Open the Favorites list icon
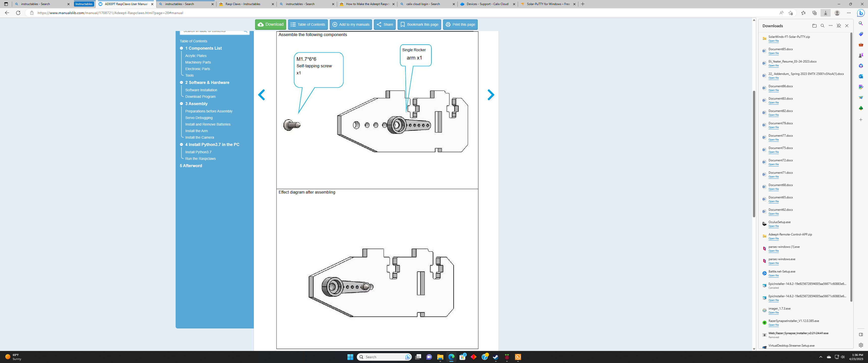This screenshot has width=868, height=363. (x=803, y=13)
